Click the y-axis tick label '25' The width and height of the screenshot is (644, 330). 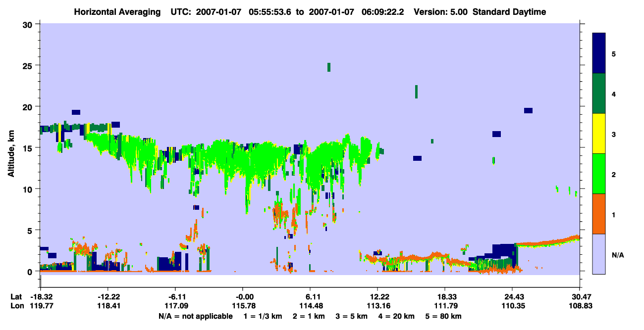point(29,65)
